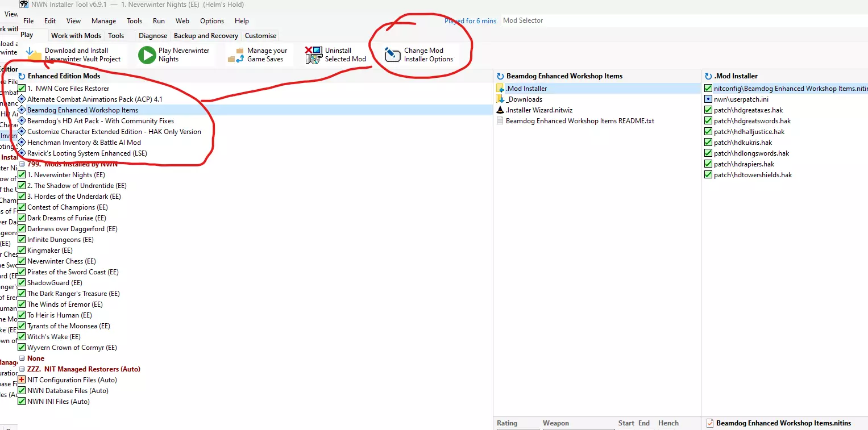Click diamond icon of Henchman Inventory & Battle AI Mod
The image size is (868, 430).
22,143
